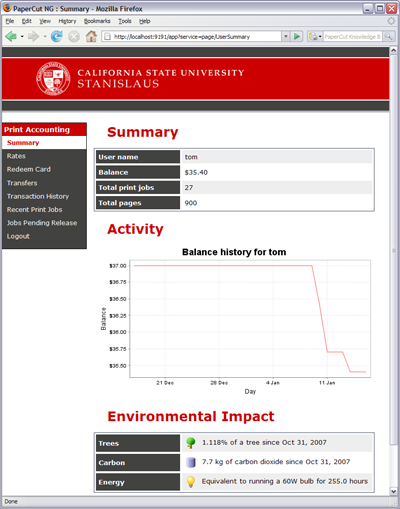Click the Stop loading icon
400x509 pixels.
(74, 36)
